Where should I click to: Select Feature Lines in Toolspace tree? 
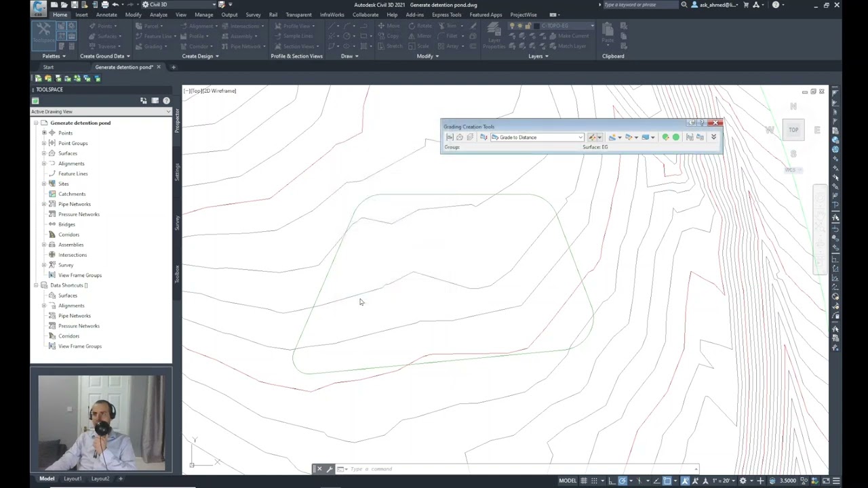tap(73, 174)
